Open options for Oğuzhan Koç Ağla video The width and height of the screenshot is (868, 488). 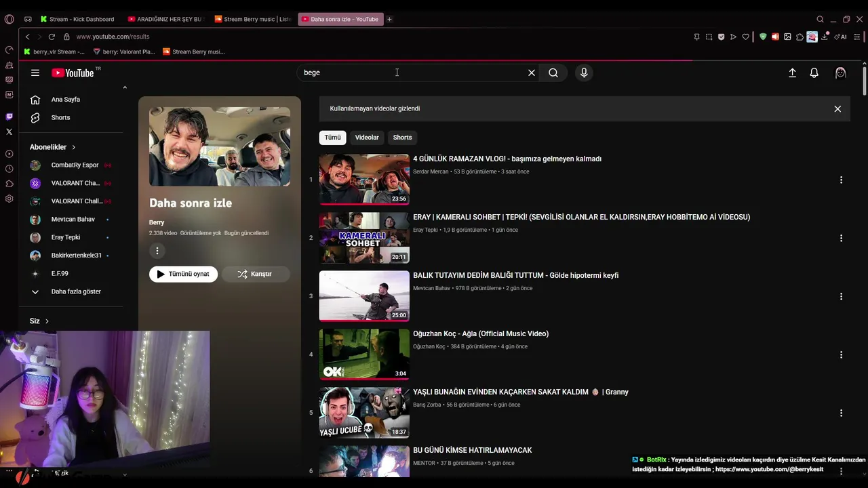pyautogui.click(x=841, y=354)
